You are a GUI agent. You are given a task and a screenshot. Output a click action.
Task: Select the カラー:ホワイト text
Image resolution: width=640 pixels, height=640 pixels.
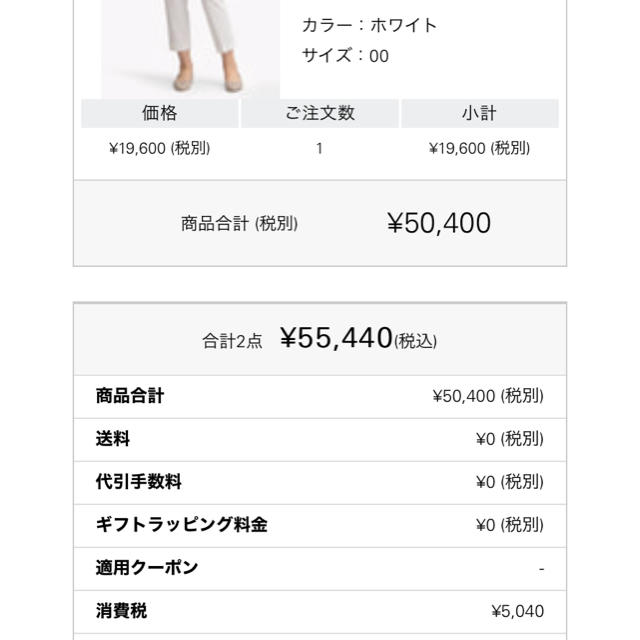(369, 25)
